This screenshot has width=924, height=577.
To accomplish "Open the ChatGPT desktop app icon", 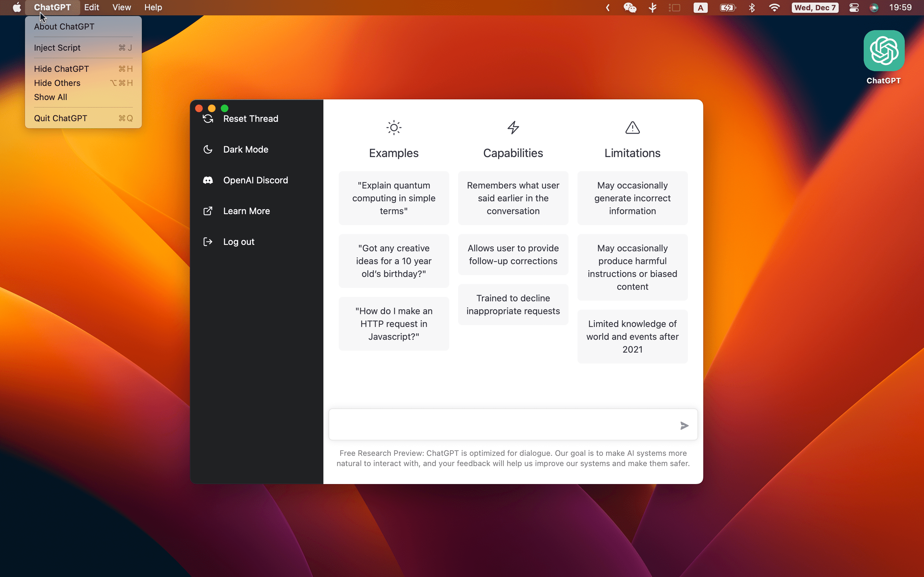I will (x=884, y=51).
